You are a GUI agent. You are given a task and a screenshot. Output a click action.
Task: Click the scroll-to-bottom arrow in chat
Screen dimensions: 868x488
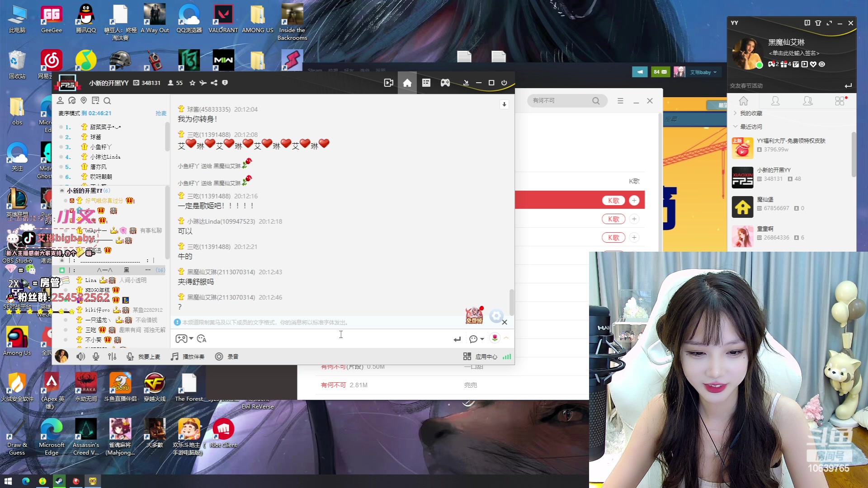(x=504, y=104)
